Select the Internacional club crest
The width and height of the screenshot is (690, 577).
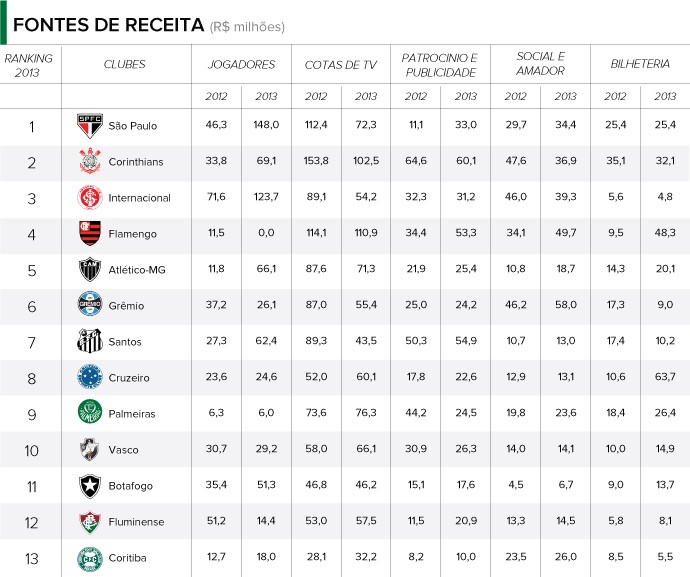[x=90, y=198]
